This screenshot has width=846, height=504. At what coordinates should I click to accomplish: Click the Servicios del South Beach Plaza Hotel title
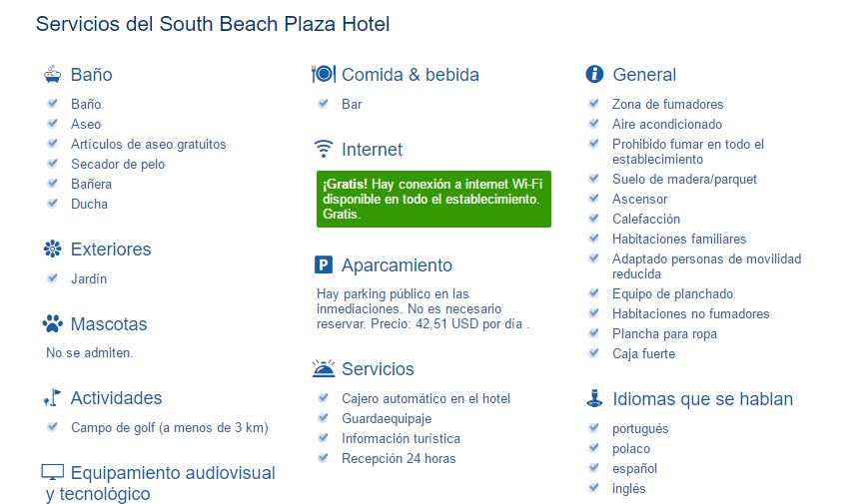213,24
